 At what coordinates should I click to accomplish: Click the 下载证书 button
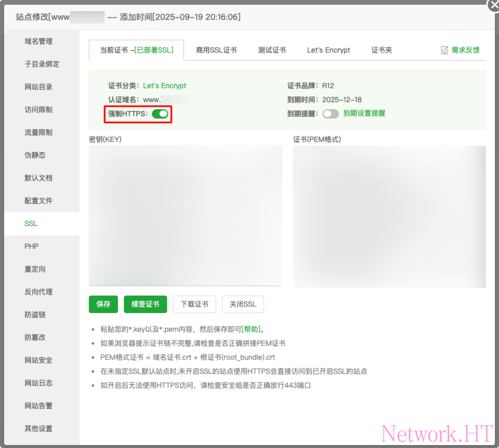pos(195,304)
